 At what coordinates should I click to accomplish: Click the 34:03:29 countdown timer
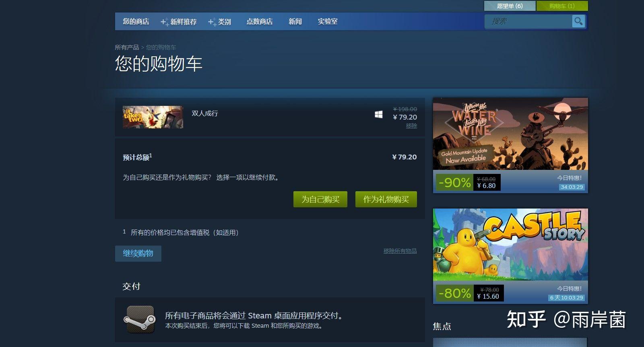pyautogui.click(x=572, y=187)
